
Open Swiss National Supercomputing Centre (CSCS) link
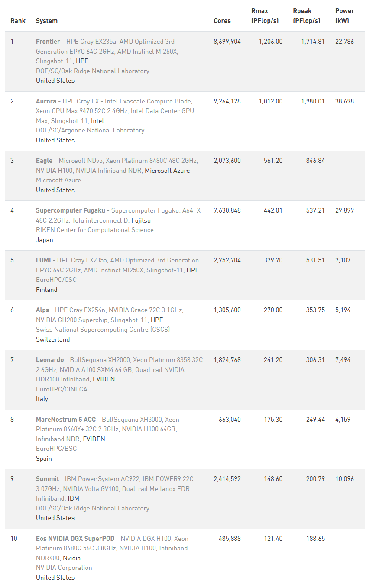coord(103,330)
